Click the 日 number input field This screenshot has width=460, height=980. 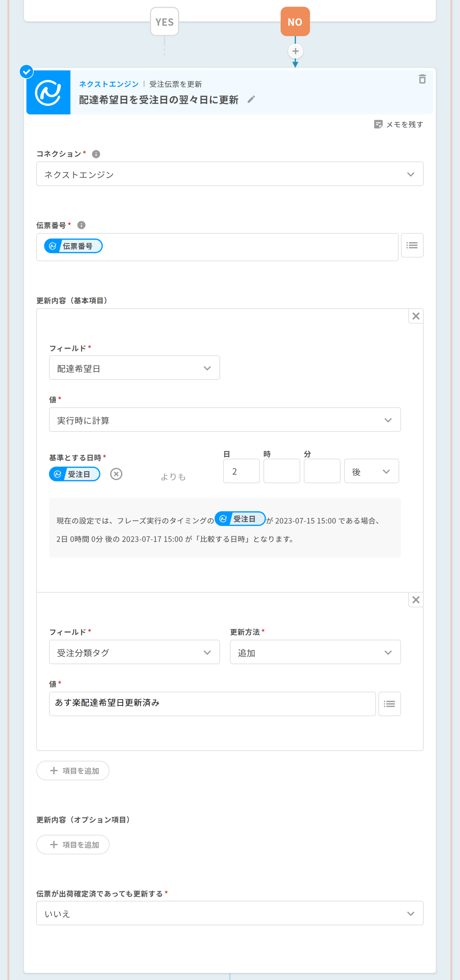241,471
